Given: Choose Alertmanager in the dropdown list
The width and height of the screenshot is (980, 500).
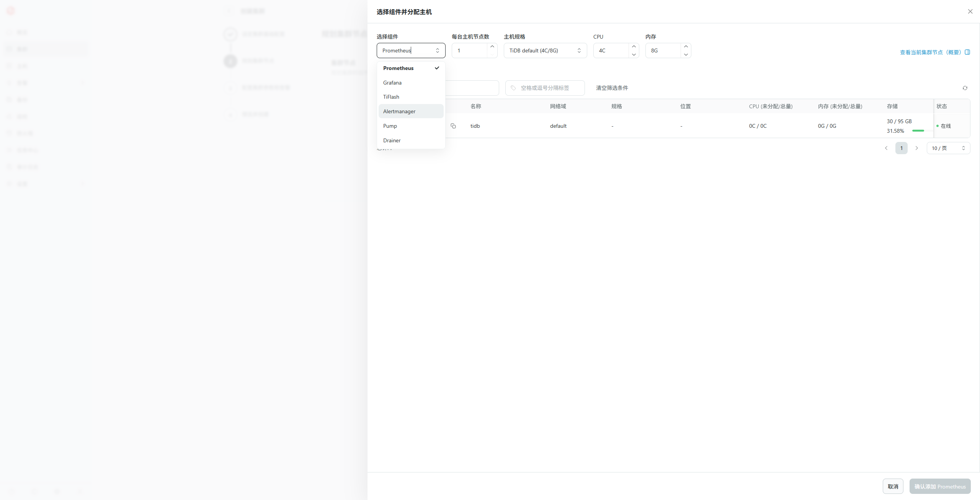Looking at the screenshot, I should tap(399, 111).
